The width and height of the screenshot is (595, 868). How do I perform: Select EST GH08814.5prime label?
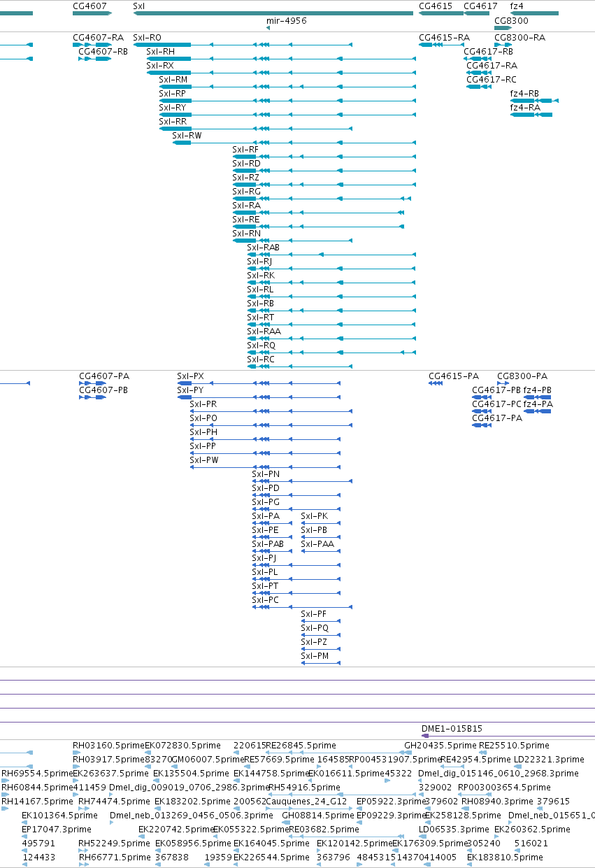coord(318,815)
